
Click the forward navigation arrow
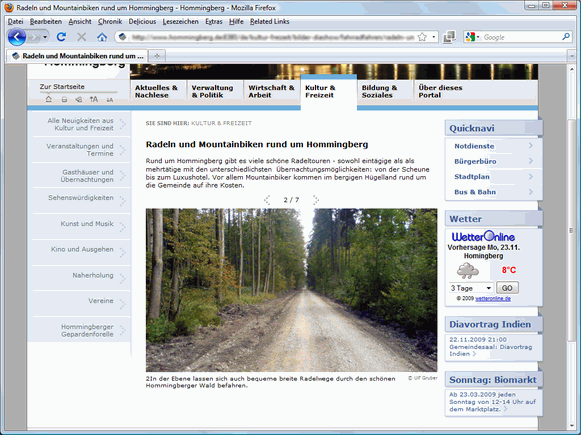pyautogui.click(x=34, y=37)
